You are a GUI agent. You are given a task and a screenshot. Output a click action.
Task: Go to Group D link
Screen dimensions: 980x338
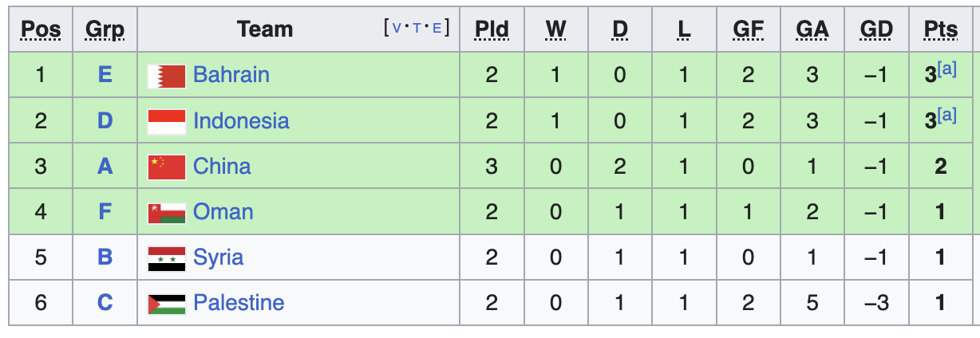[105, 121]
